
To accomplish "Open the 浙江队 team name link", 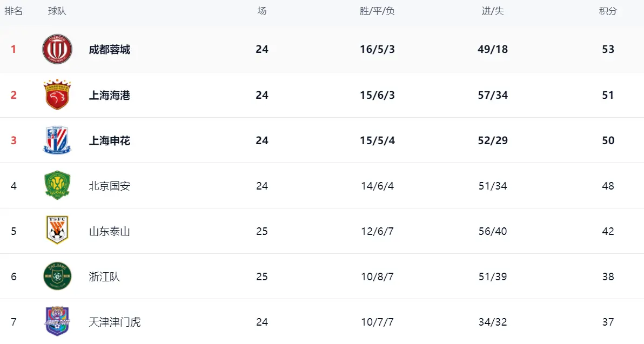I will [104, 277].
